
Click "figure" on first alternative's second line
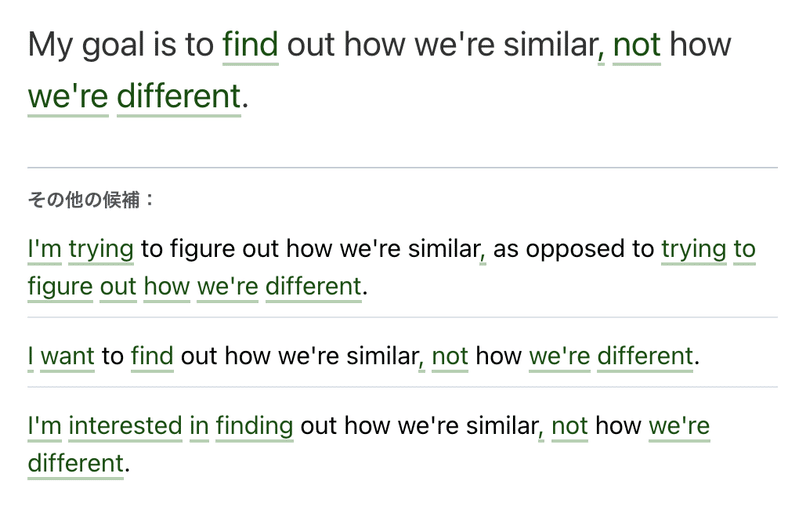60,287
